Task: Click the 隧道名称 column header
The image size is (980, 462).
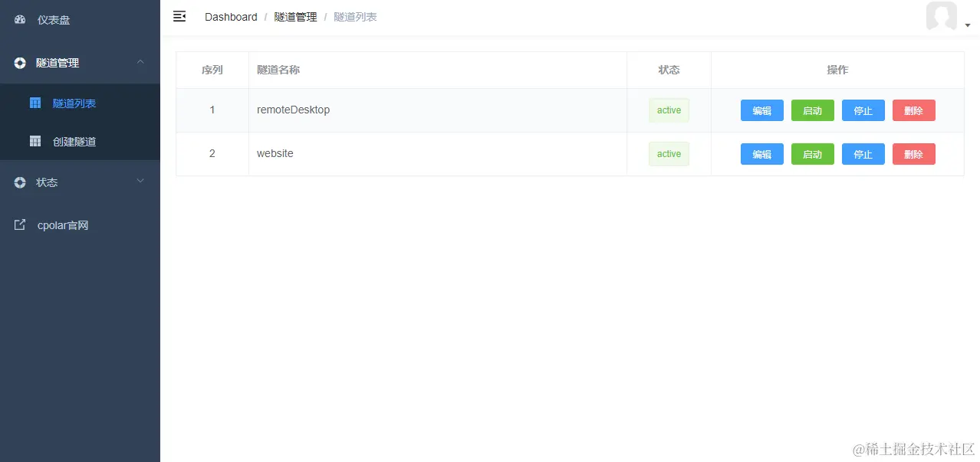Action: 438,70
